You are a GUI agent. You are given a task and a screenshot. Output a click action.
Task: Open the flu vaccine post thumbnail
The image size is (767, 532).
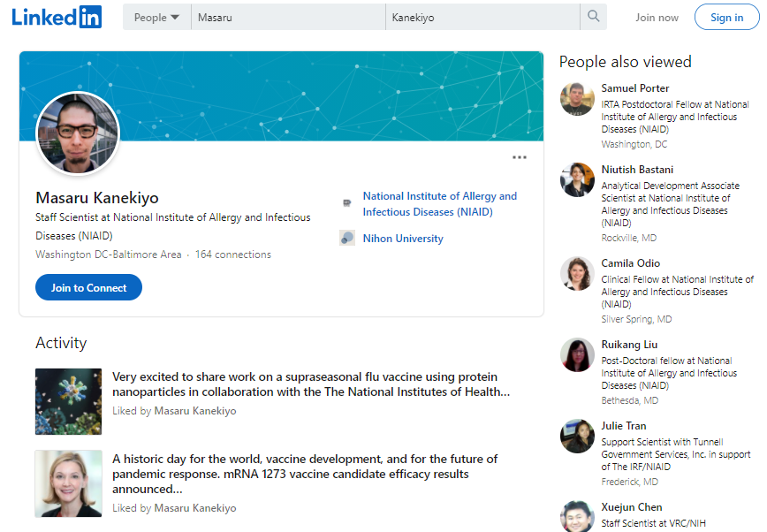point(69,401)
